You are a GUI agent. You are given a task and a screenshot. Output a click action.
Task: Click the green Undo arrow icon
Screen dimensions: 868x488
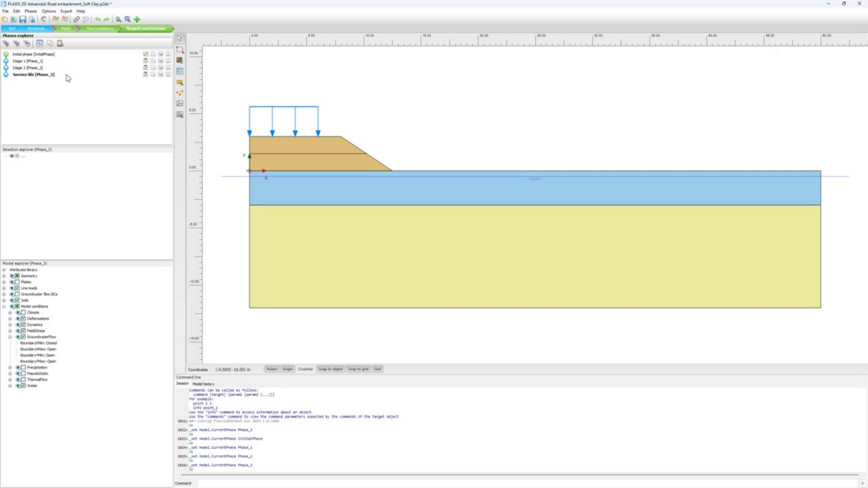click(x=97, y=19)
